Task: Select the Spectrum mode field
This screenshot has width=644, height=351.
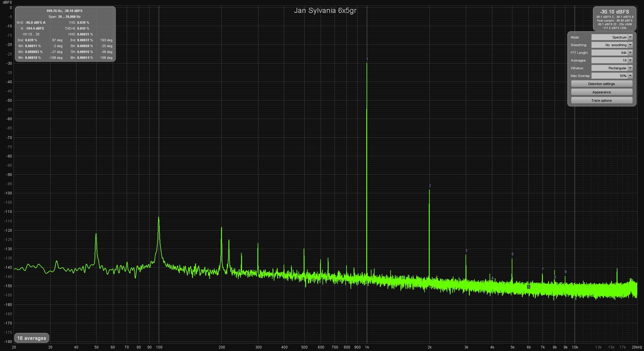Action: (x=609, y=37)
